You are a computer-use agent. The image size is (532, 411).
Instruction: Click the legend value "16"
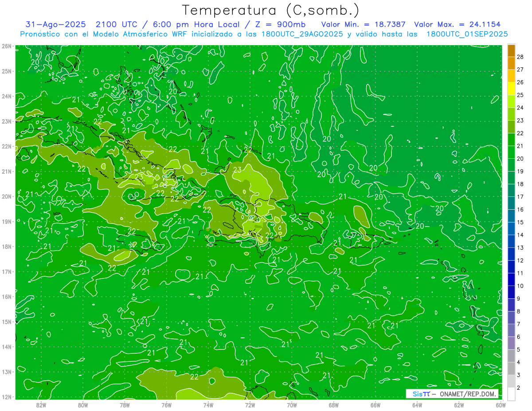click(520, 209)
